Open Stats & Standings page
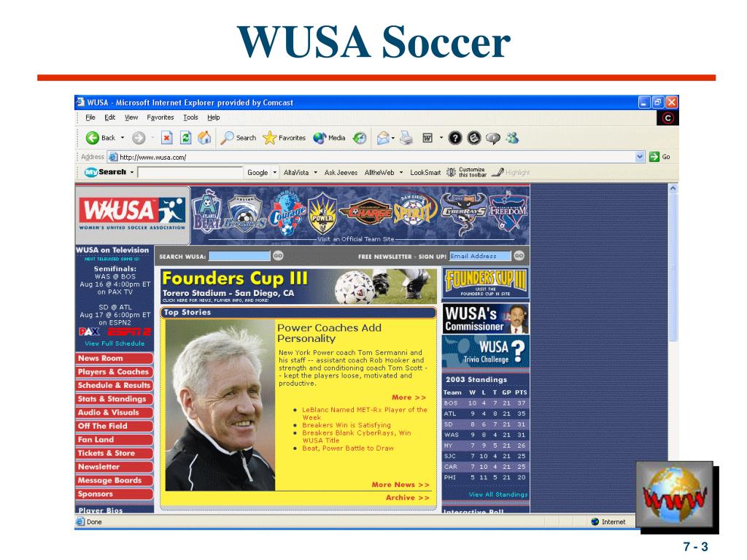747x560 pixels. pos(115,399)
